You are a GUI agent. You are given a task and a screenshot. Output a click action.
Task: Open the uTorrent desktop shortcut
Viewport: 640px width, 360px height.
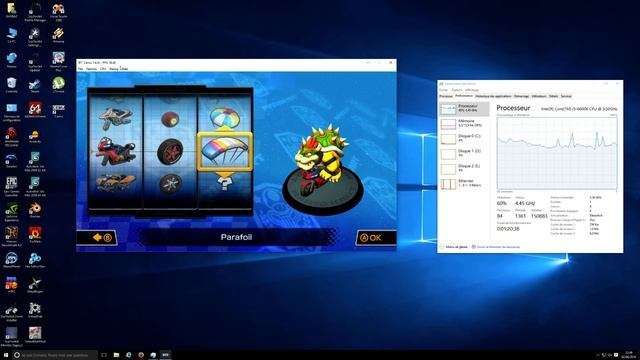[58, 85]
